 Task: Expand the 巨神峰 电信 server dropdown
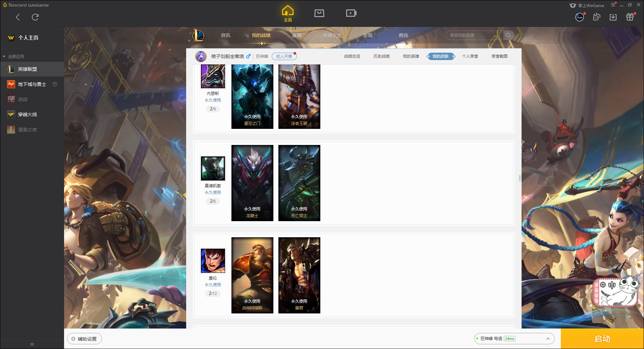pos(514,339)
